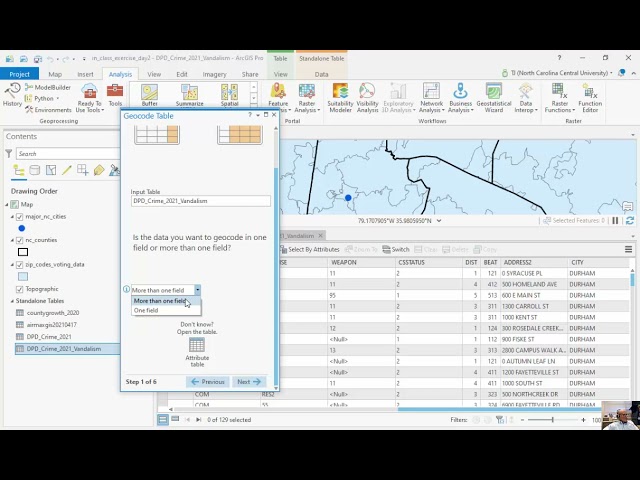
Task: Switch to the Share ribbon tab
Action: point(250,74)
